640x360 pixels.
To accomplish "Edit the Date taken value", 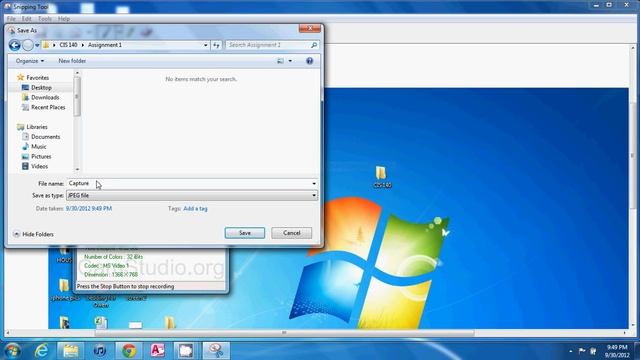I will (89, 209).
